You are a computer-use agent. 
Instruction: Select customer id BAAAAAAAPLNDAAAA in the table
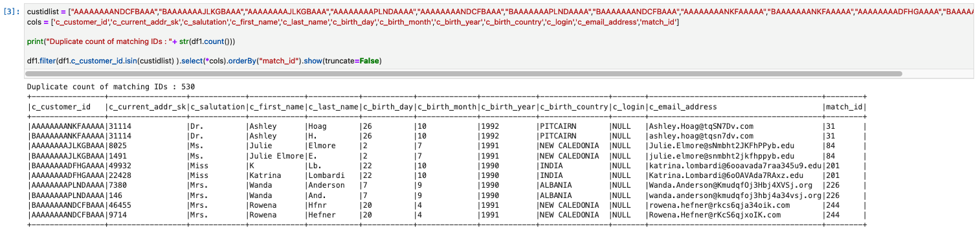[68, 195]
